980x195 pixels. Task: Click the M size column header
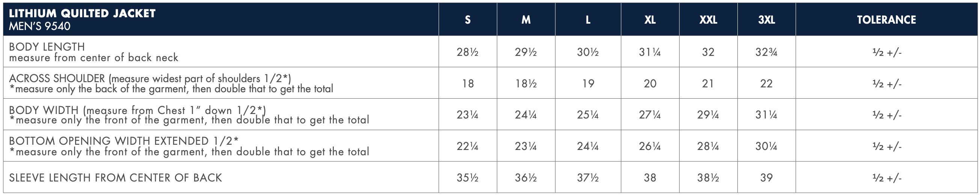[x=526, y=20]
